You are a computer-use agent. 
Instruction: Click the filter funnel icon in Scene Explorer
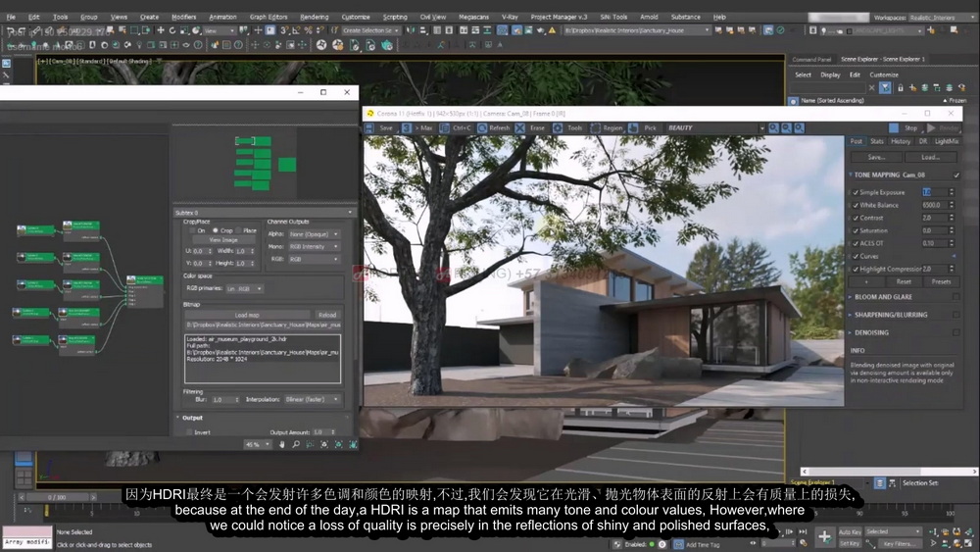886,88
